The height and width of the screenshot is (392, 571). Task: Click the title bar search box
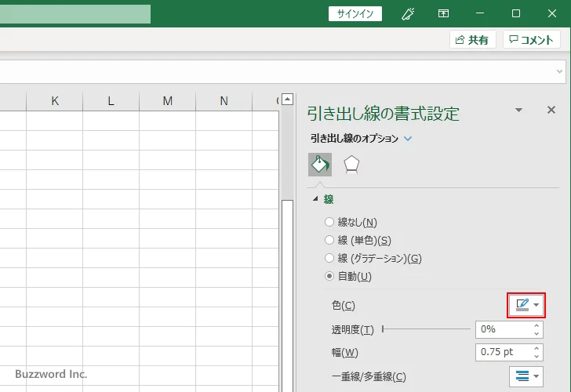75,14
